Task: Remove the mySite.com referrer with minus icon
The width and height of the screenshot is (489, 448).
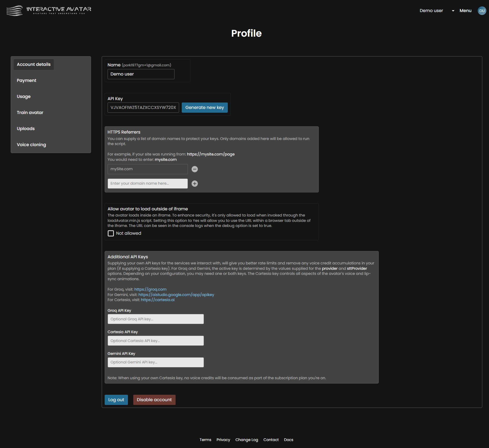Action: [195, 169]
